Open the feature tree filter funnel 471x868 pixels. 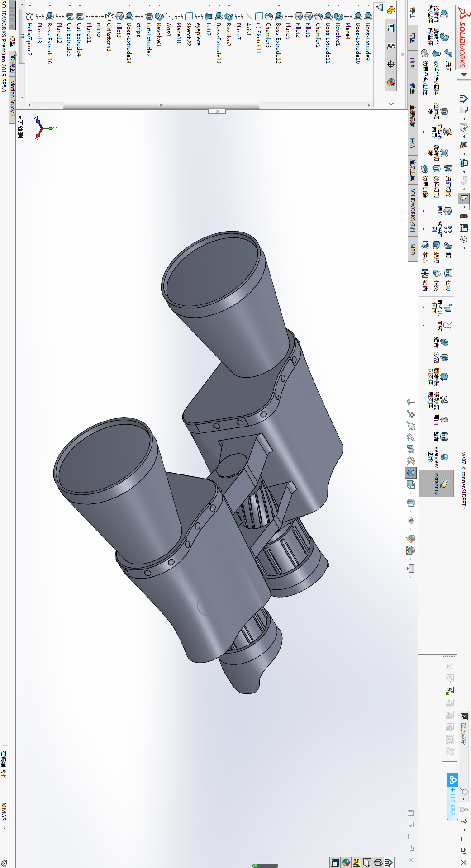click(380, 8)
